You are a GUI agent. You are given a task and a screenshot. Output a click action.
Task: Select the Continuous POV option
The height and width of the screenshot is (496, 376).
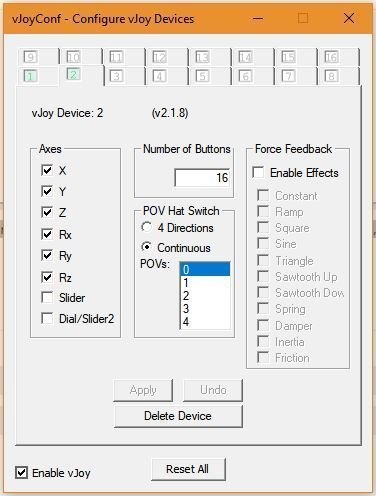click(x=146, y=247)
